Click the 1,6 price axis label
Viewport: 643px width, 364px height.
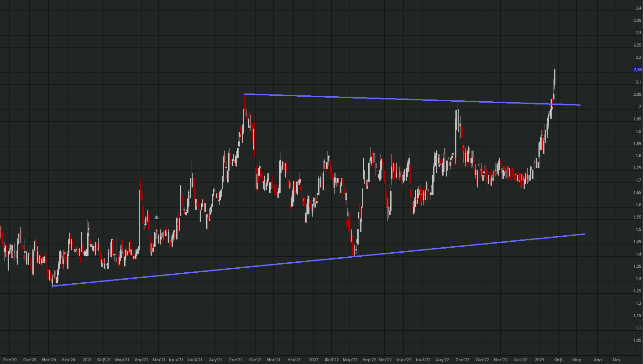[638, 205]
